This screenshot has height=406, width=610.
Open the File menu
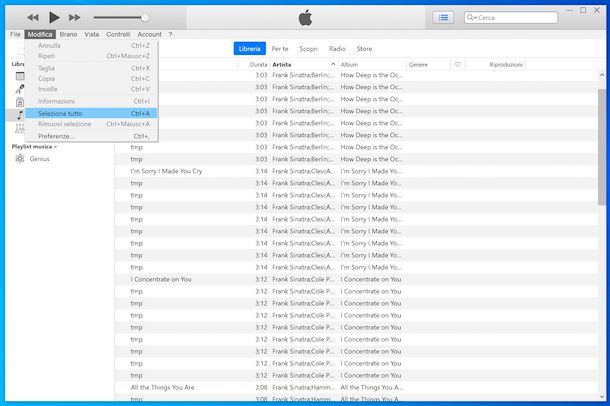(15, 34)
